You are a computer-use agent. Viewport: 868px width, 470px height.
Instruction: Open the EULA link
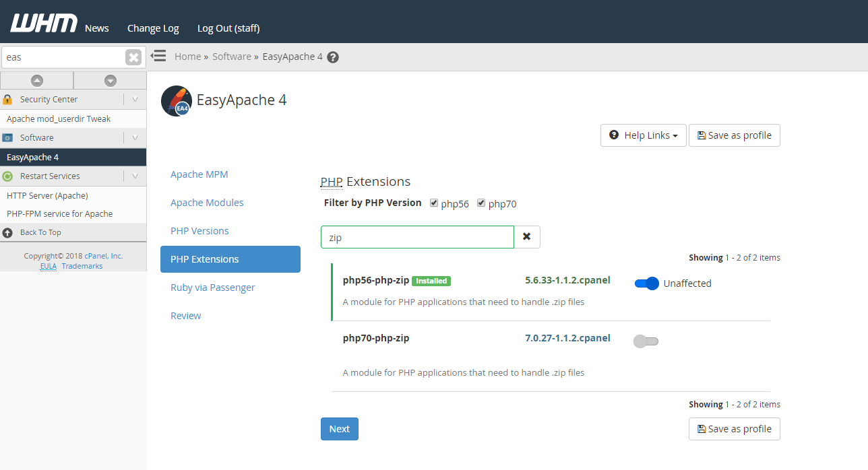(x=49, y=266)
